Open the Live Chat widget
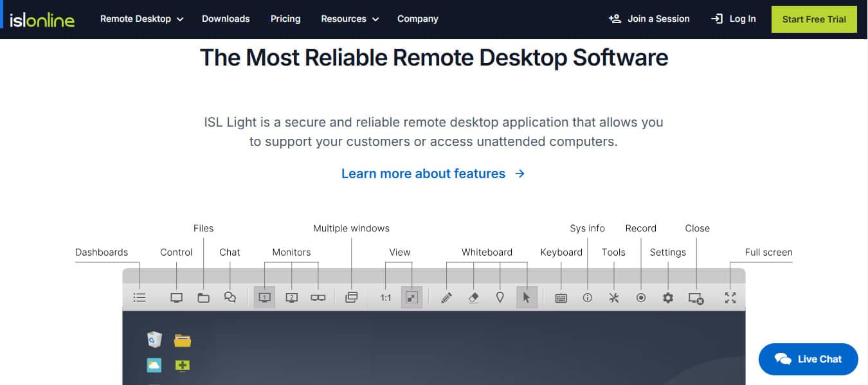Image resolution: width=868 pixels, height=385 pixels. point(808,359)
